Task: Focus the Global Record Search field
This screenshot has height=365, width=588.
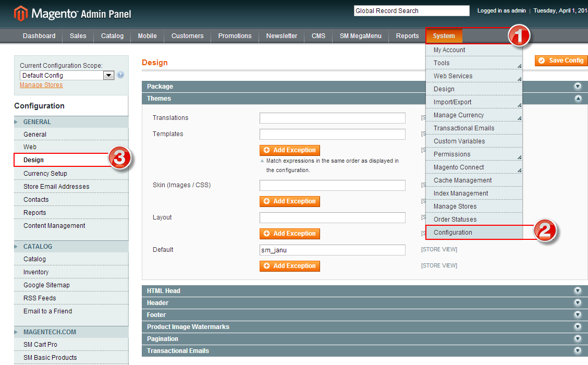Action: point(411,11)
